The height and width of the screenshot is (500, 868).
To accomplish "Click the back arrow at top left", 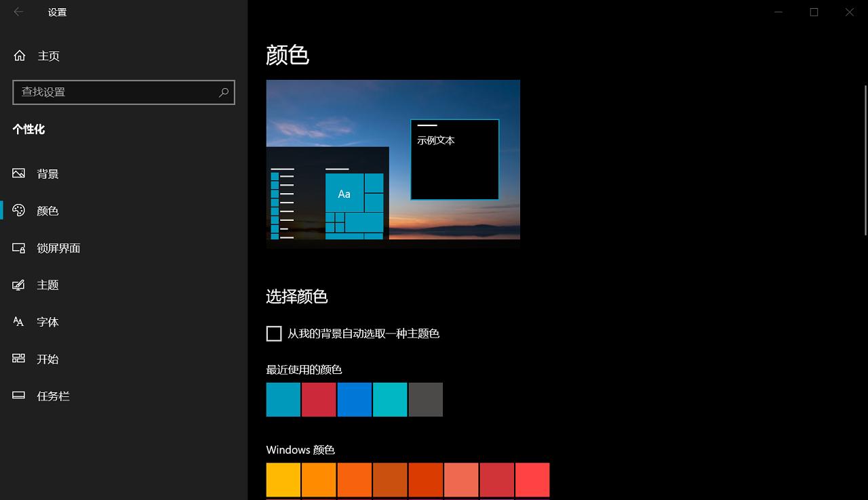I will tap(18, 12).
